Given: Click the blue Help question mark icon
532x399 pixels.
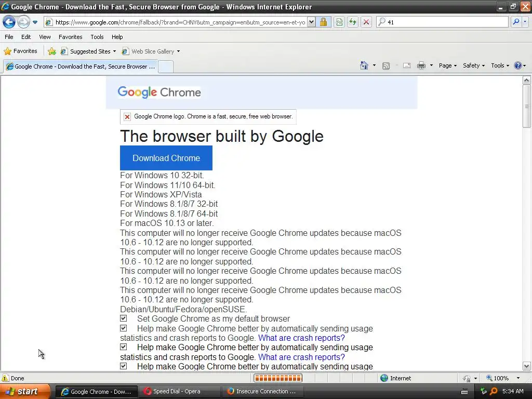Looking at the screenshot, I should point(518,65).
